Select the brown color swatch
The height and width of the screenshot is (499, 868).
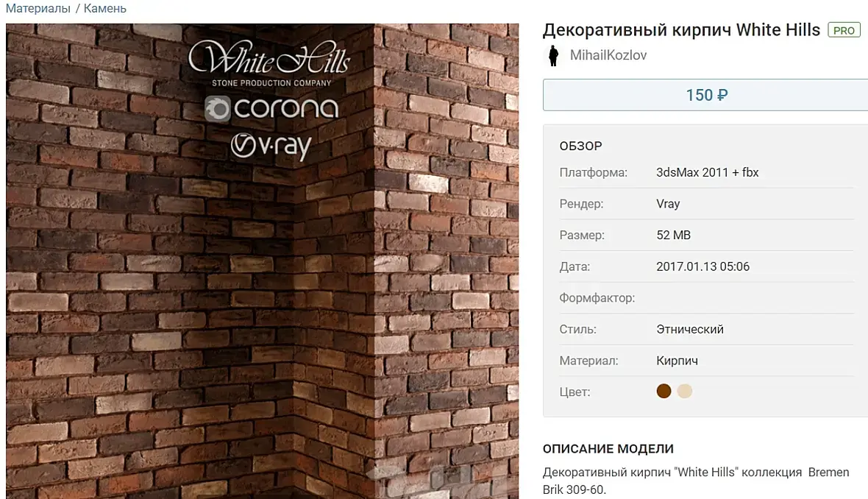pos(664,391)
